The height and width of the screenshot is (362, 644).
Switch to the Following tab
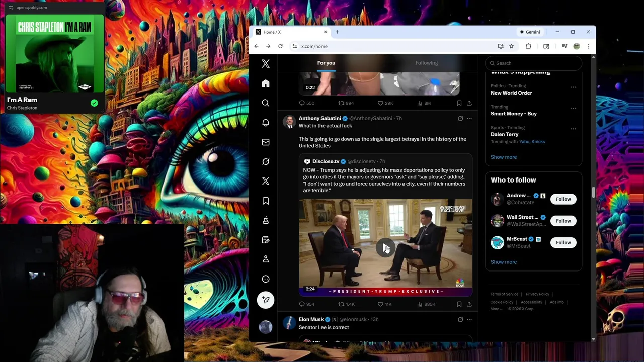tap(427, 63)
